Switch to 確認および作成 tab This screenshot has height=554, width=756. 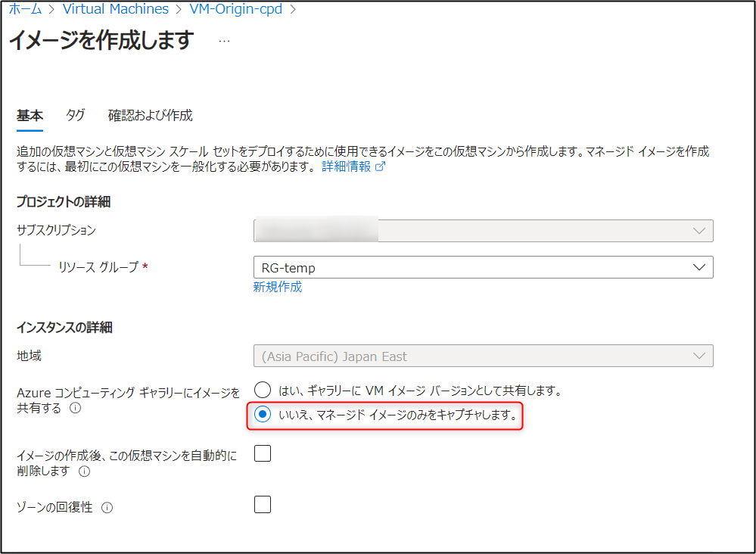[150, 115]
